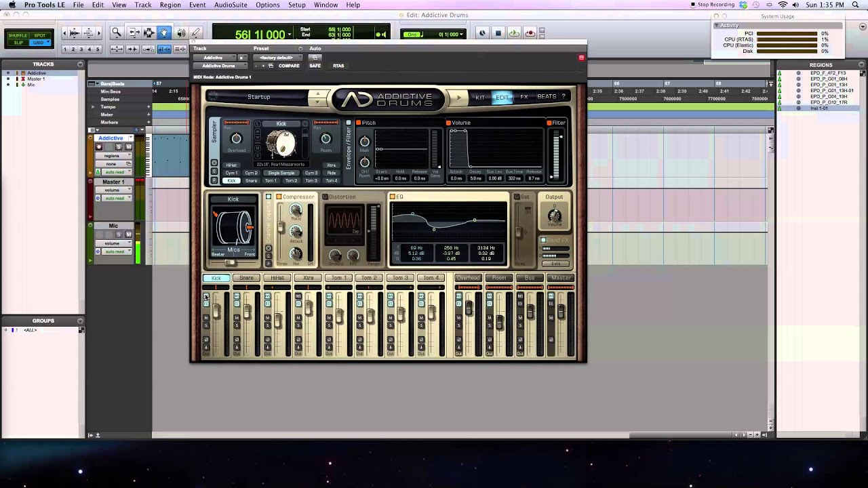Toggle the Filter enable box

pos(549,123)
